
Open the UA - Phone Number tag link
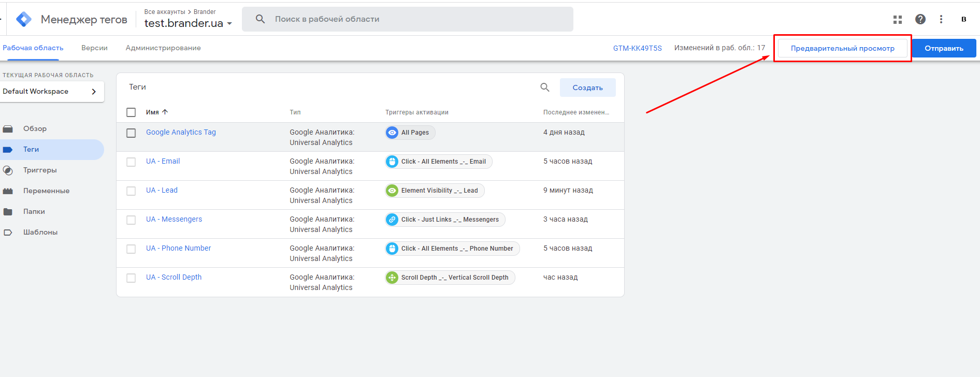[x=178, y=248]
